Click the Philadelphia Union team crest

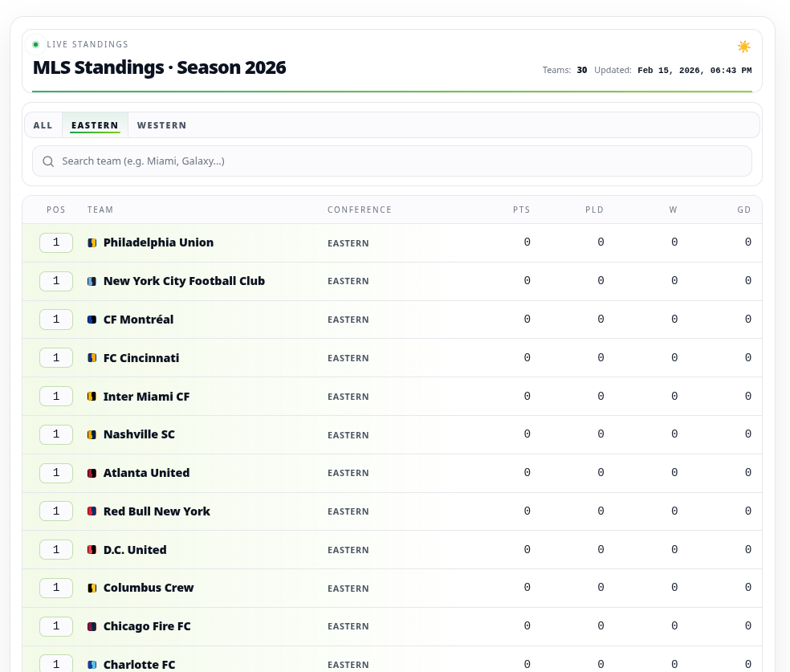tap(92, 242)
